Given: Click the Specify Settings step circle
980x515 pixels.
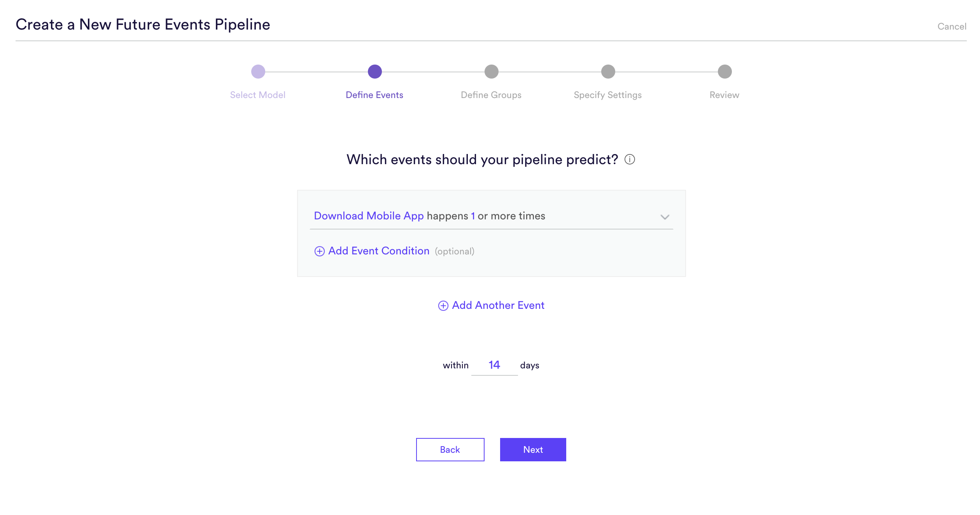Looking at the screenshot, I should 608,72.
